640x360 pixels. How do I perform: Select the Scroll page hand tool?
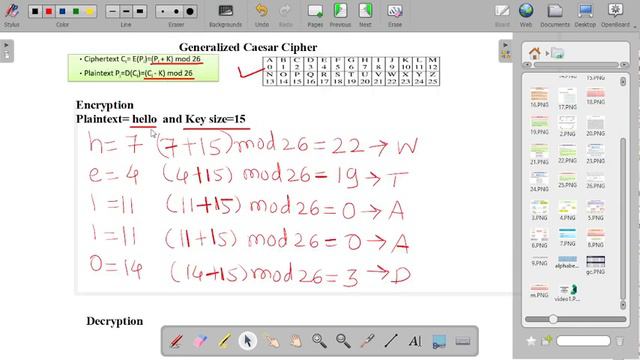tap(296, 341)
